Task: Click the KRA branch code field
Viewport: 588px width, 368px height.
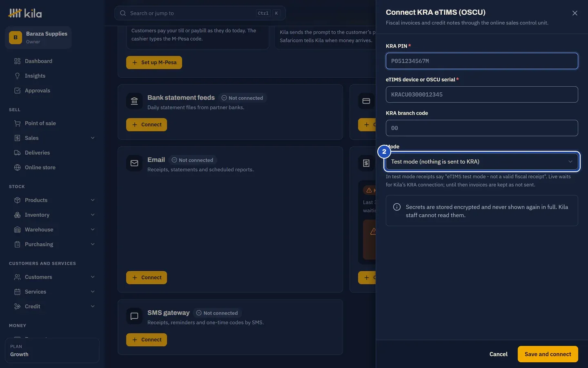Action: (x=482, y=128)
